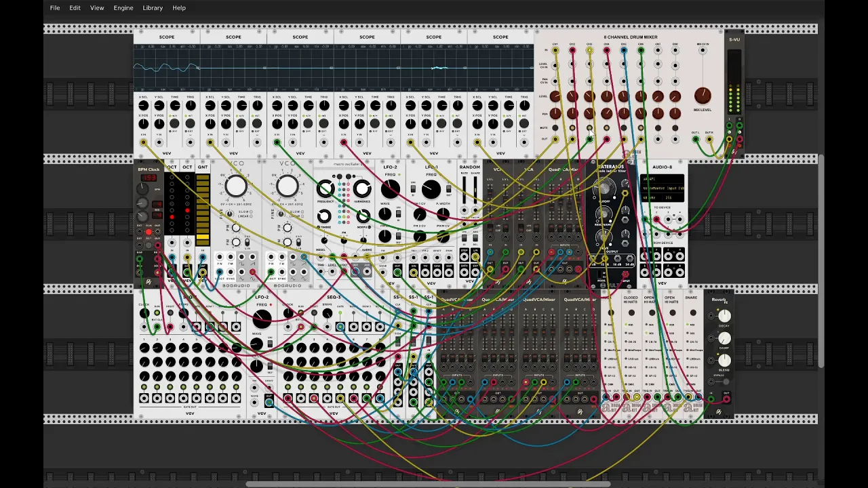Click the OUT L jack on drum mixer
868x488 pixels.
(x=696, y=139)
